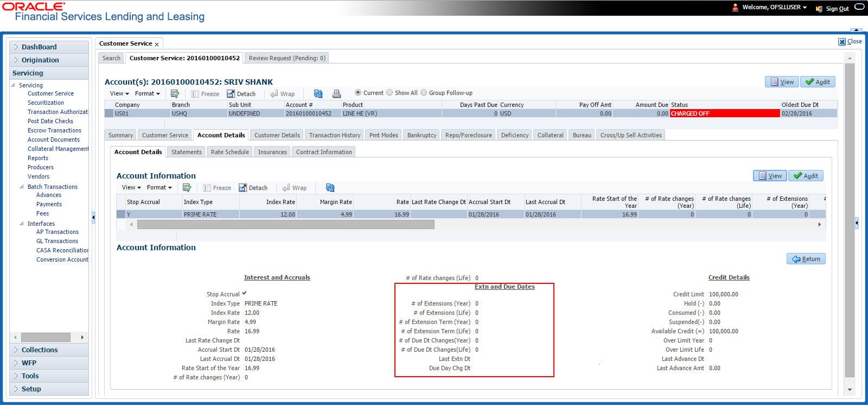Click Freeze in the Account Information toolbar
868x406 pixels.
click(217, 187)
